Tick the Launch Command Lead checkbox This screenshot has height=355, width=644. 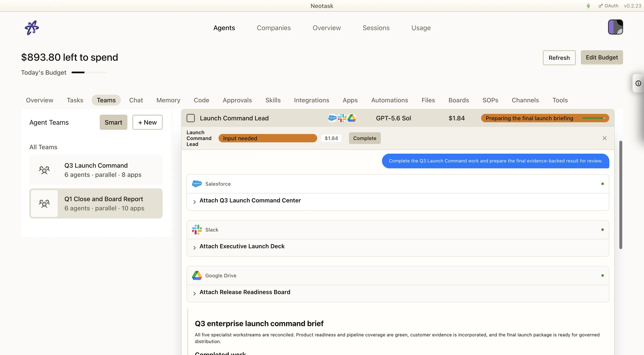191,118
